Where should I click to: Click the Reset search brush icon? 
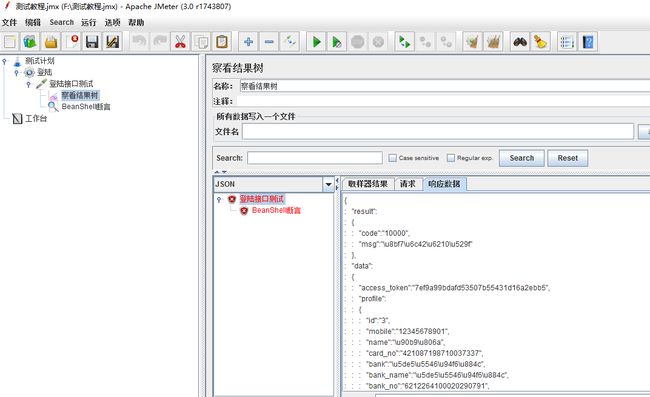(540, 42)
